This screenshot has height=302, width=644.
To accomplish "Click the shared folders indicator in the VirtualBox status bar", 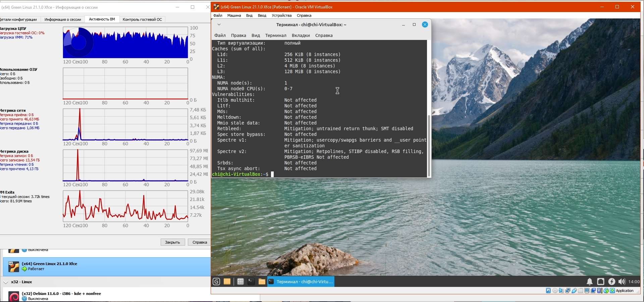I will [x=580, y=291].
